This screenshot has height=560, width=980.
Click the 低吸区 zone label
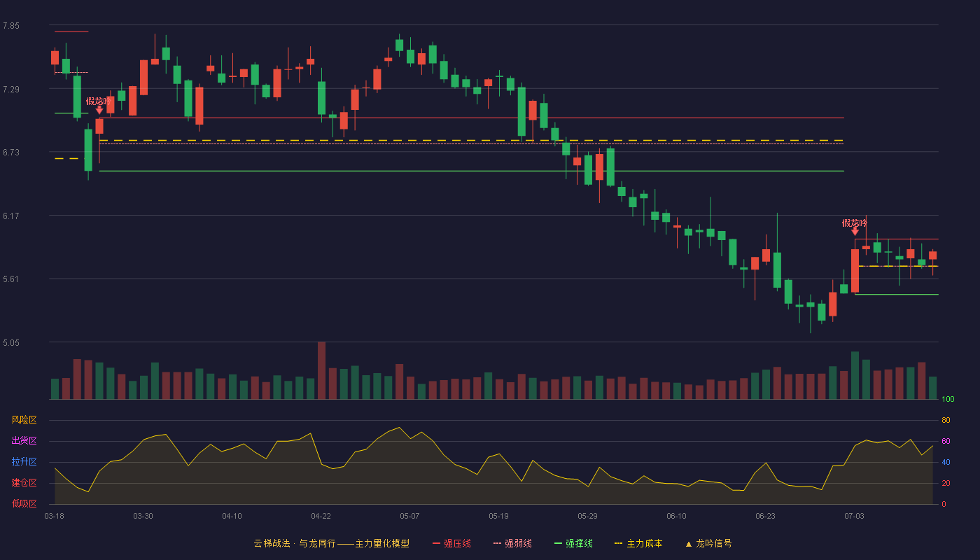(24, 504)
